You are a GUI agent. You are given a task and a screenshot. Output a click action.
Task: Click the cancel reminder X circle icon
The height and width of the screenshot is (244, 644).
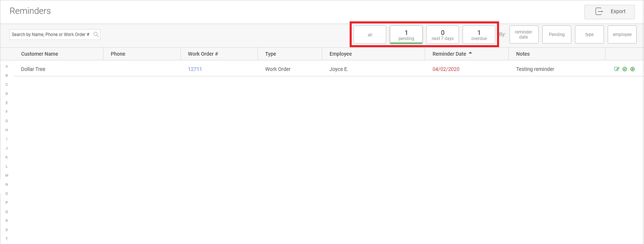[x=633, y=69]
